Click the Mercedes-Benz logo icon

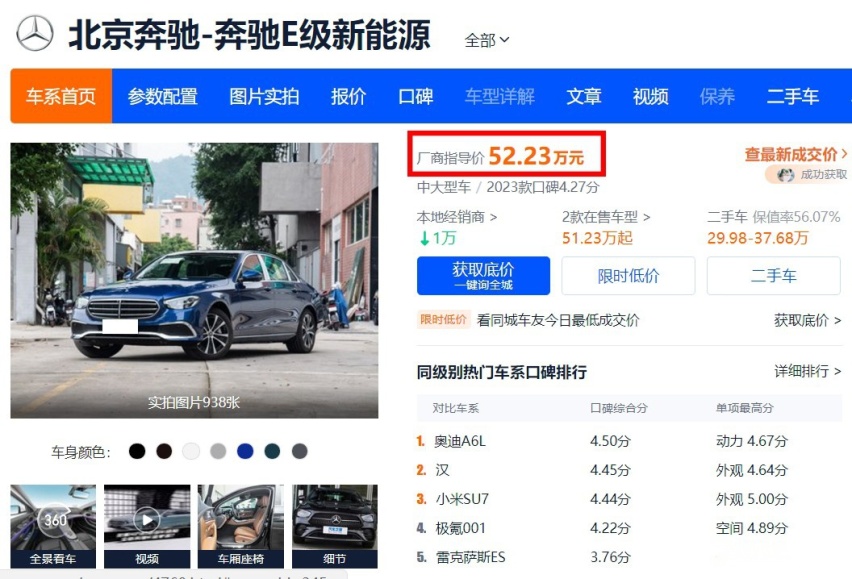tap(35, 33)
